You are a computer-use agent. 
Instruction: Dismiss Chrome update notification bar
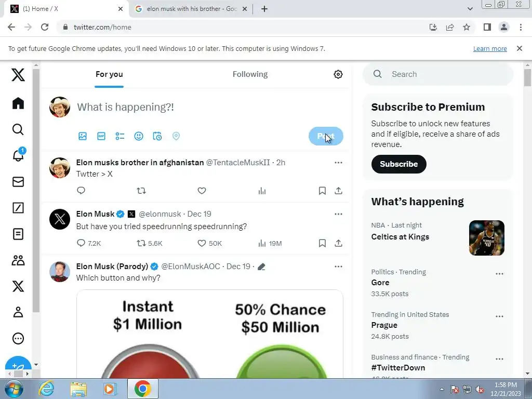519,48
